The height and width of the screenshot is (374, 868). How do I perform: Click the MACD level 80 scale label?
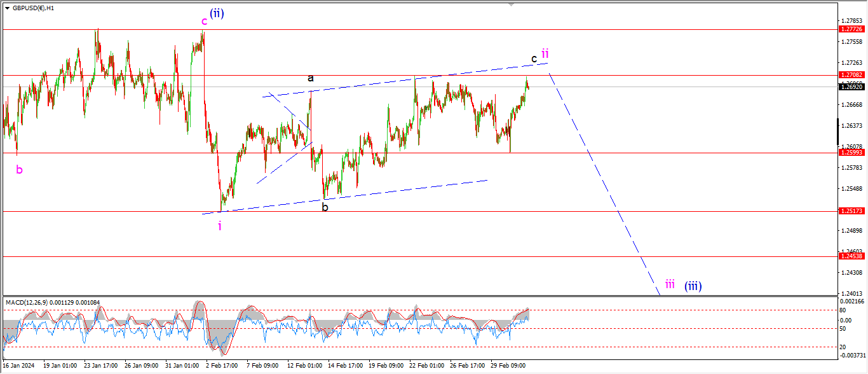[843, 310]
